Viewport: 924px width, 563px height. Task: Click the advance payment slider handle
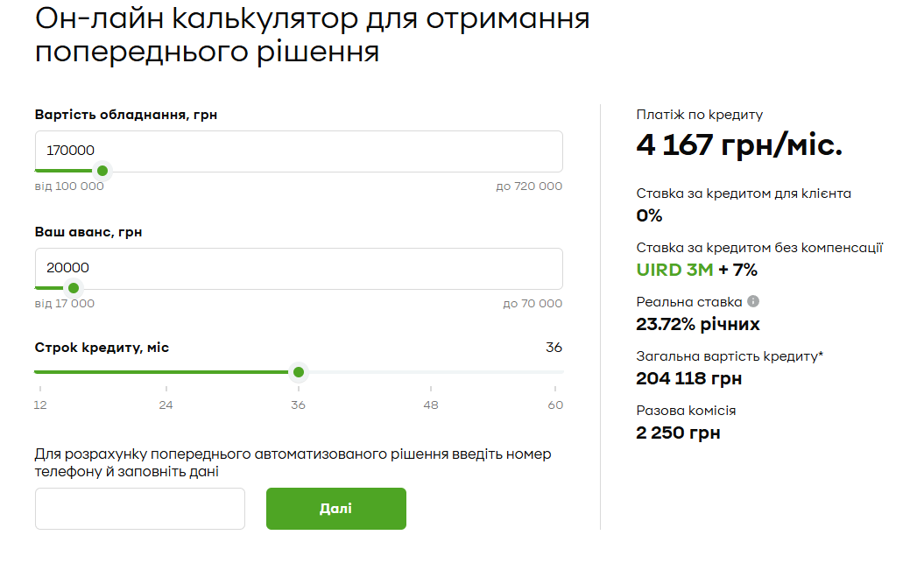point(74,288)
